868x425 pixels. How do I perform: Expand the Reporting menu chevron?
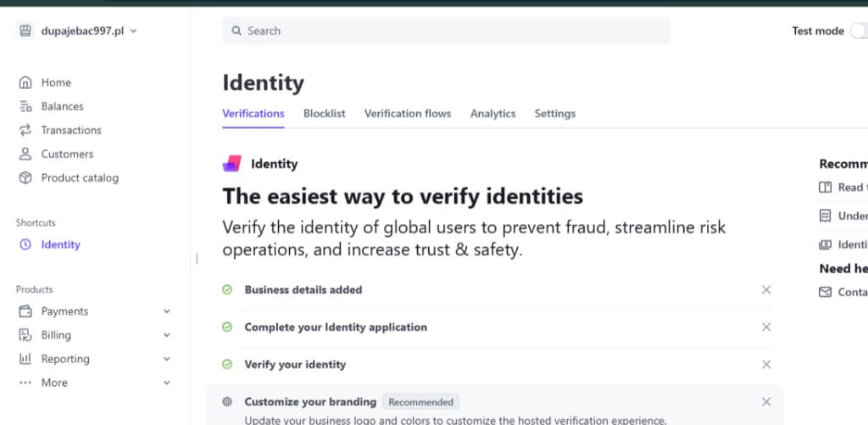[x=167, y=359]
